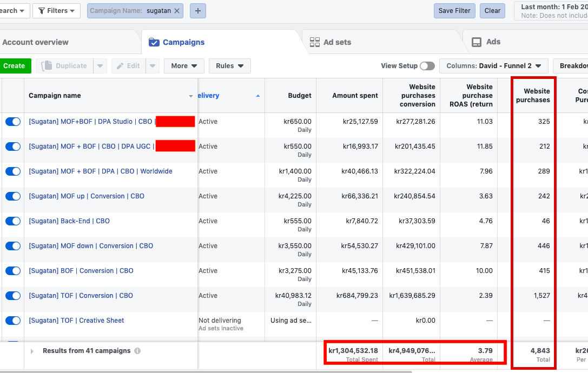
Task: Go to Account overview tab
Action: point(35,42)
